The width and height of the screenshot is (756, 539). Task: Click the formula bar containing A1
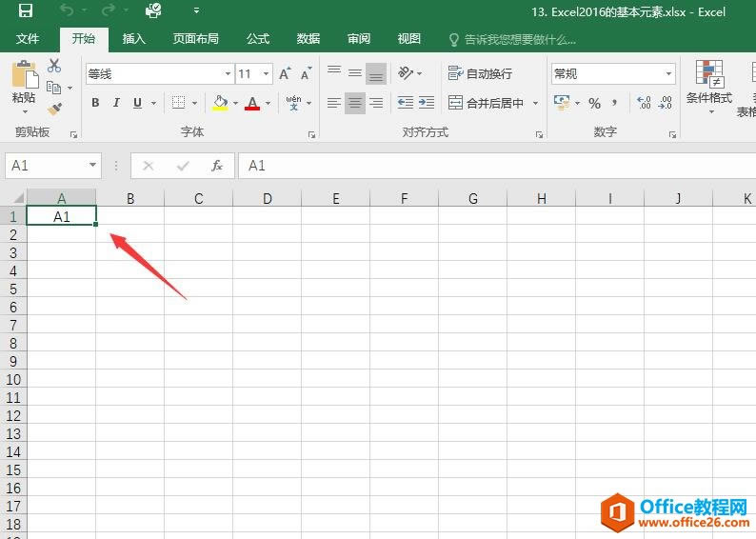pyautogui.click(x=497, y=166)
